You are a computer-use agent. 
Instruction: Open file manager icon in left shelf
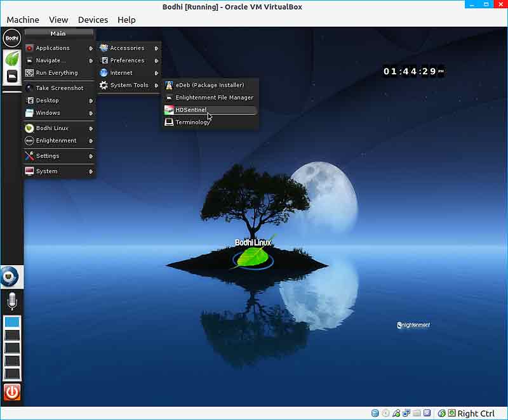click(x=12, y=76)
